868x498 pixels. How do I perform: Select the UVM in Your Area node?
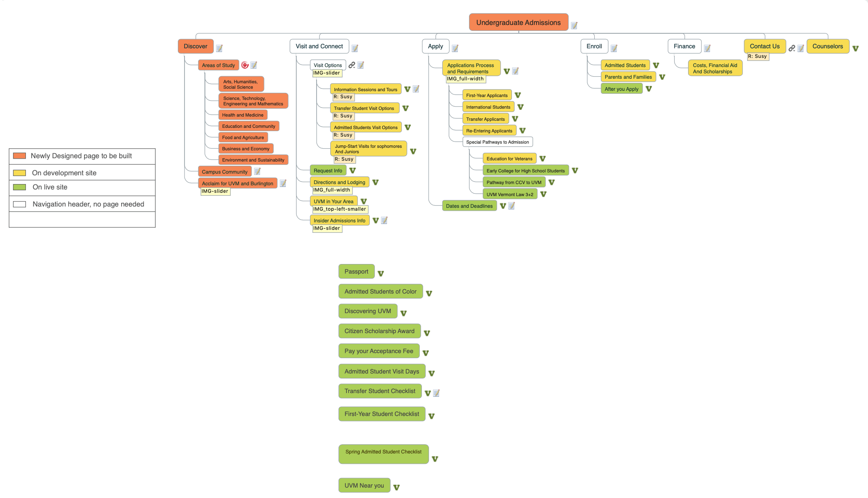point(334,201)
